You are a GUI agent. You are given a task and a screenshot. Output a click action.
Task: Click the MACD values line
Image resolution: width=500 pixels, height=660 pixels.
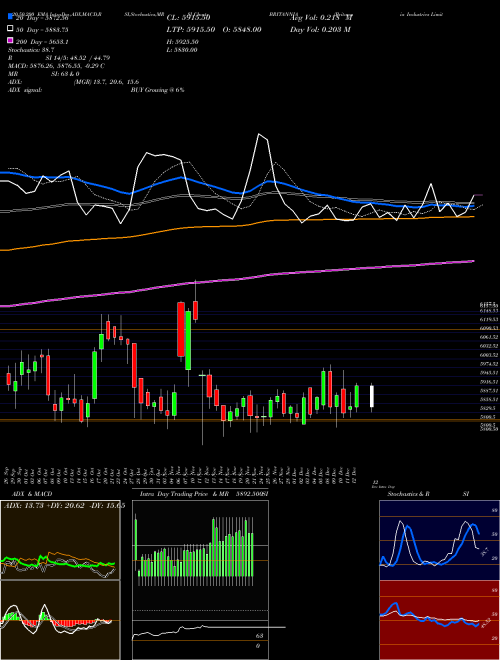56,66
